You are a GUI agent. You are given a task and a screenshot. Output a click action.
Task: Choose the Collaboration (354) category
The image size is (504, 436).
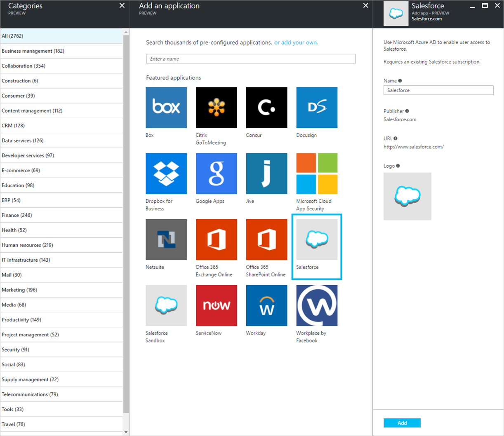pos(61,66)
